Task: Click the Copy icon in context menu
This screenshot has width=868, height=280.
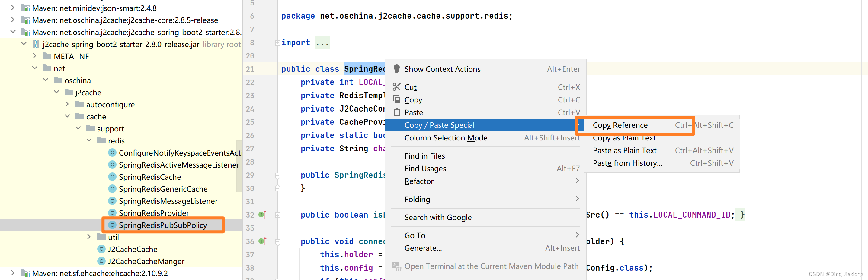Action: pos(397,100)
